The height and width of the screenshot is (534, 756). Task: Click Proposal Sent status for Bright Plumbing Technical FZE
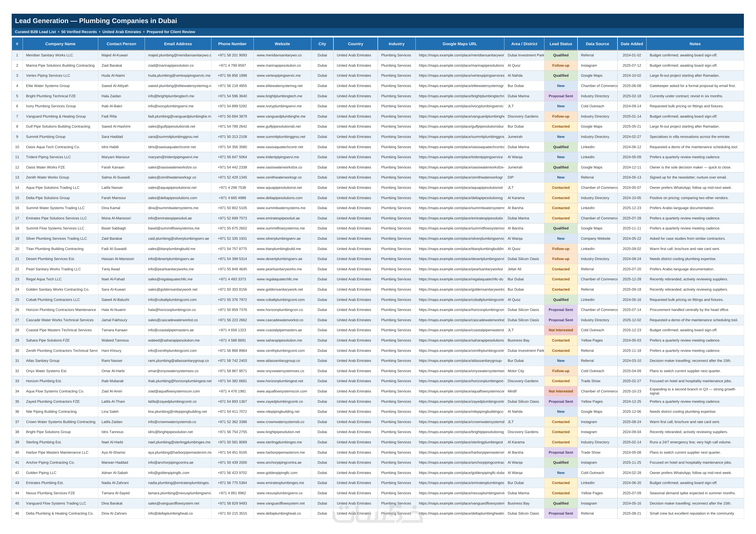coord(560,96)
